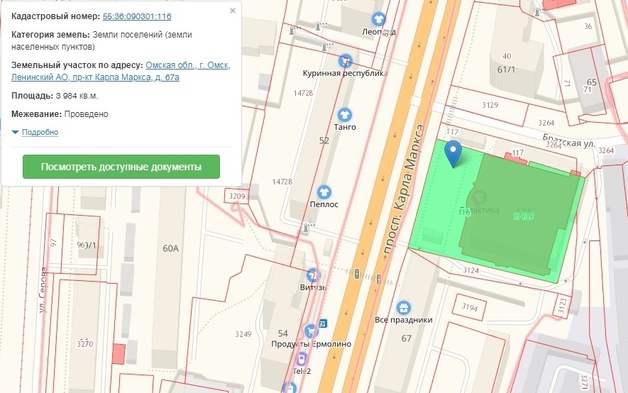
Task: Click the просп. Карла Маркса street label
Action: [x=404, y=189]
